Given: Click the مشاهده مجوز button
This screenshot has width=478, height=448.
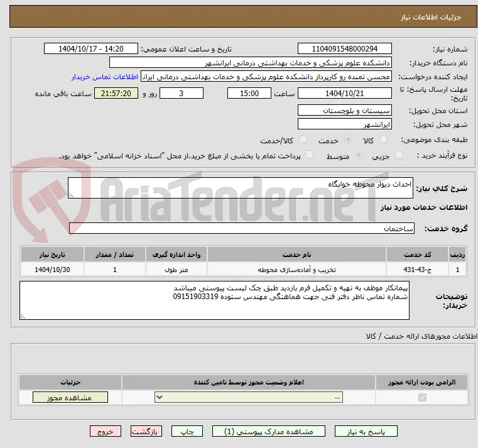Looking at the screenshot, I should [x=70, y=397].
